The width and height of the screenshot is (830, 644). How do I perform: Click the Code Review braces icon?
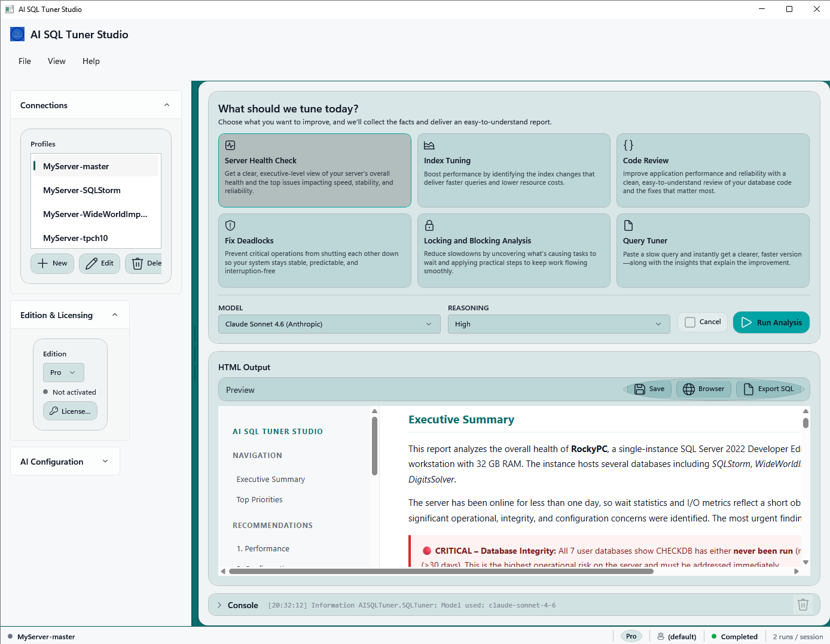(628, 145)
